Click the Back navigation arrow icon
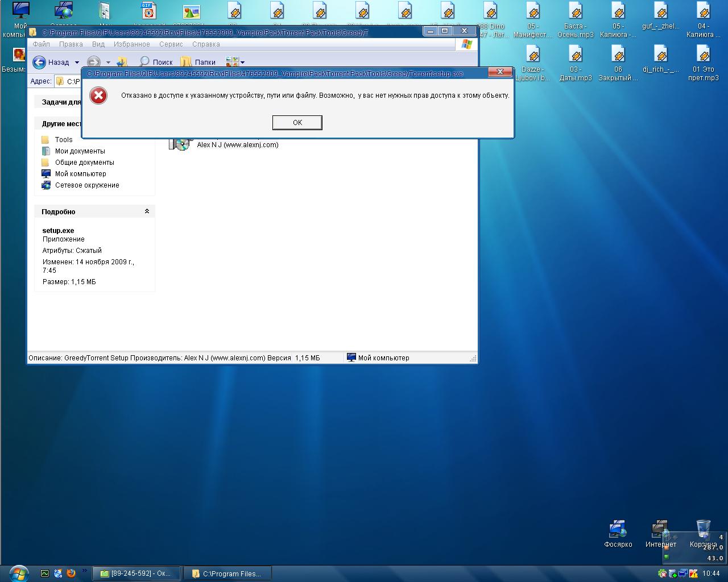The image size is (728, 582). coord(39,63)
